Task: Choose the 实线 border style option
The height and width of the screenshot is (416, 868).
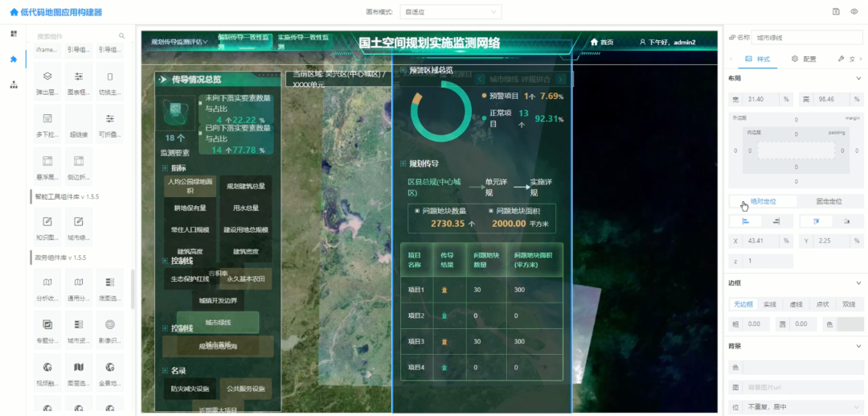Action: click(x=769, y=305)
